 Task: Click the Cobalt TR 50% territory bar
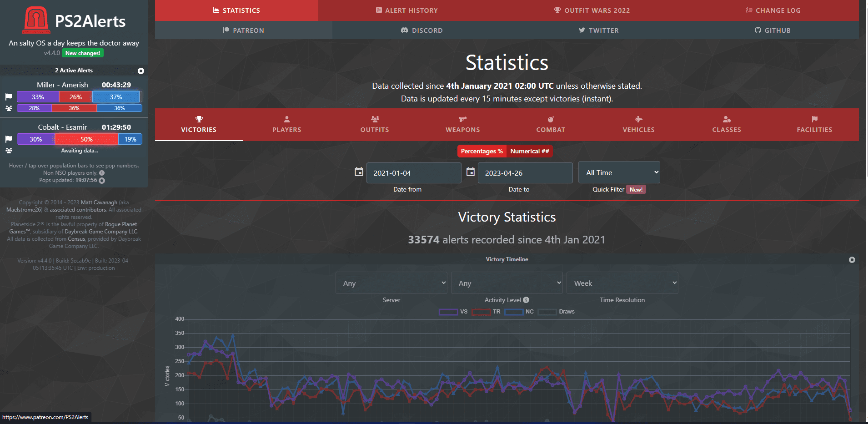coord(86,139)
